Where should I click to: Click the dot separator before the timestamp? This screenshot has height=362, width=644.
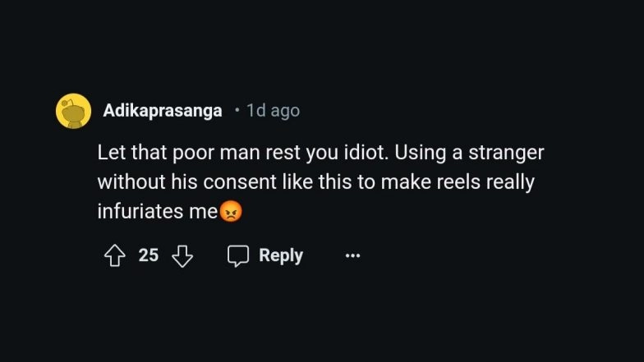tap(237, 111)
